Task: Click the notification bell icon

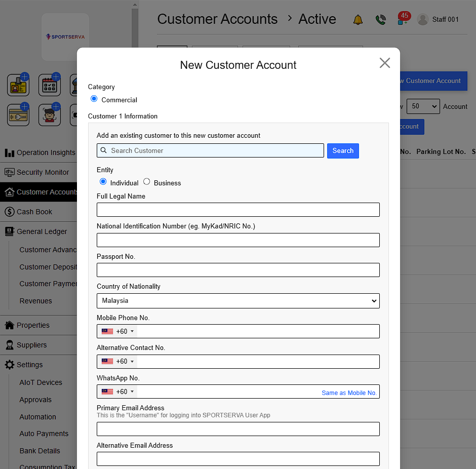Action: [x=358, y=20]
